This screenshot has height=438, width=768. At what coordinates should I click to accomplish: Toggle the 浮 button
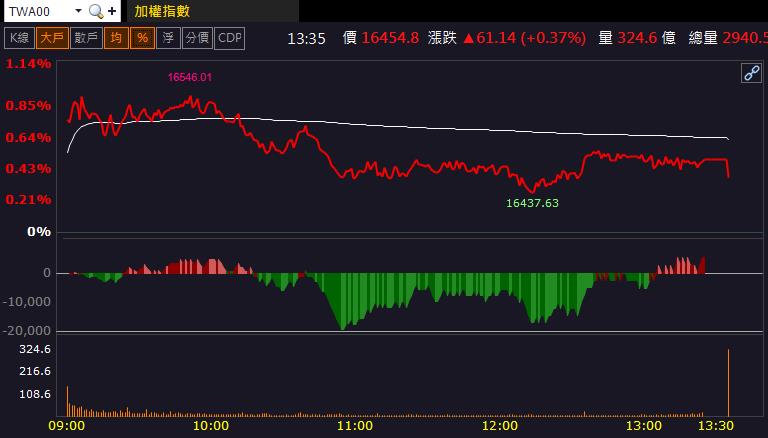[168, 38]
